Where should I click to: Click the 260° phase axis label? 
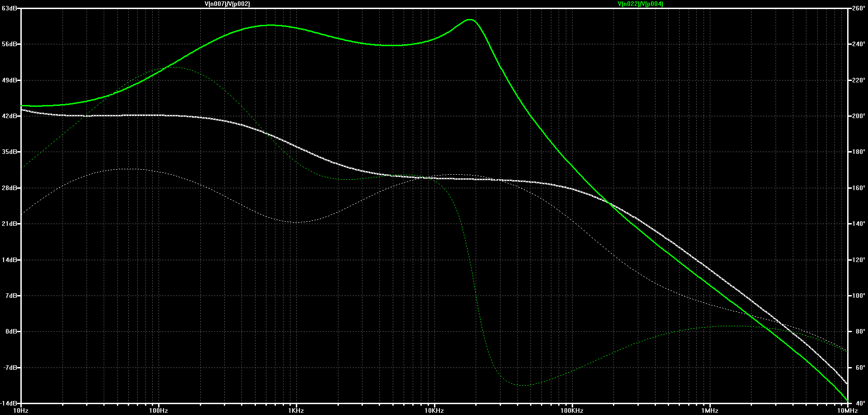(x=858, y=8)
